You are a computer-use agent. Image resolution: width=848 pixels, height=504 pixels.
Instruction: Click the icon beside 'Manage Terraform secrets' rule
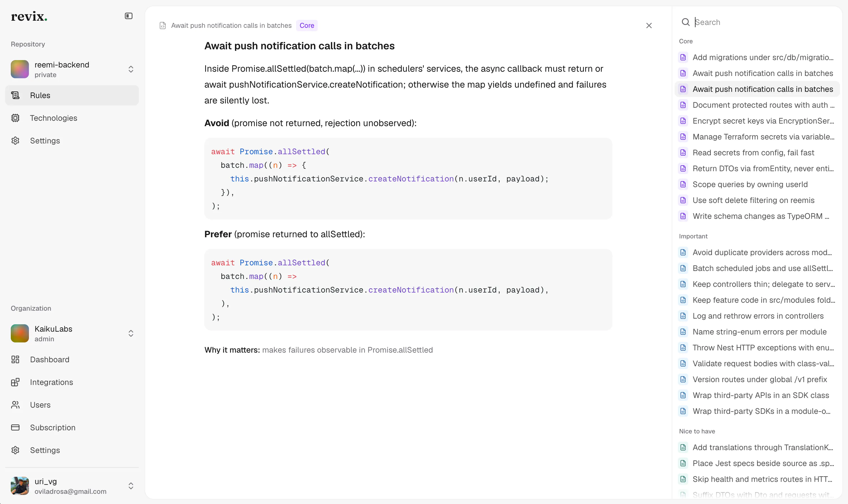pos(683,137)
